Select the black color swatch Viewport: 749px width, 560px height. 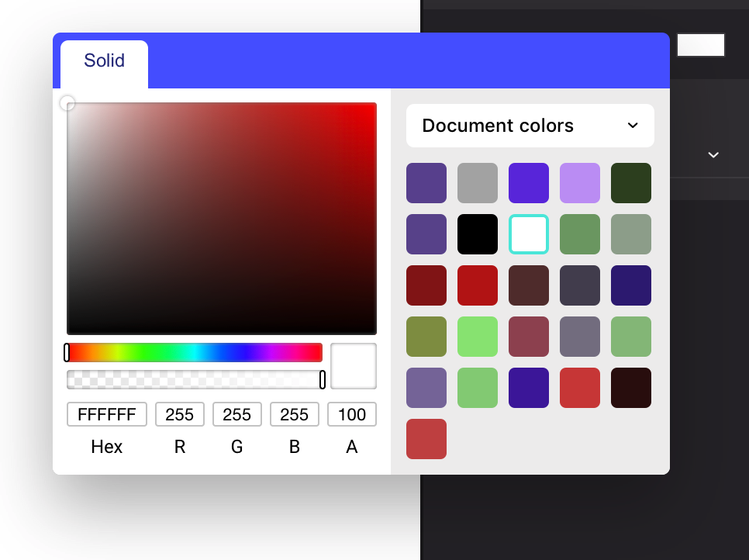click(478, 234)
